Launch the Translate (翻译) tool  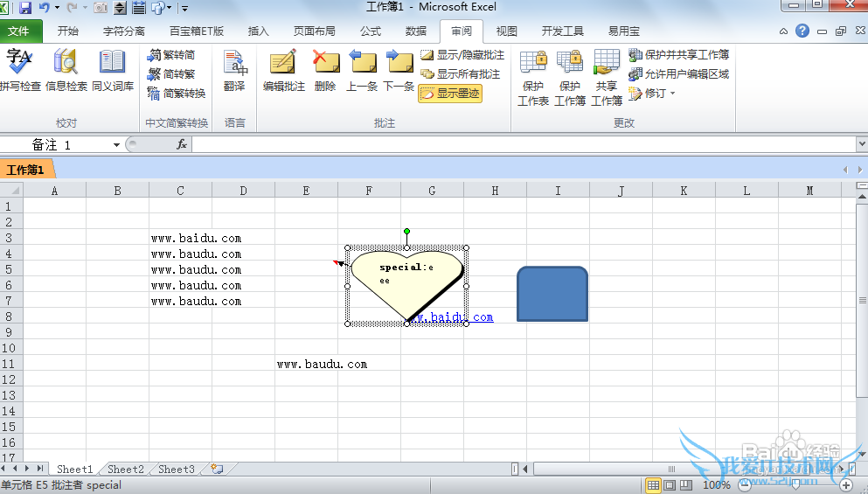(x=235, y=70)
